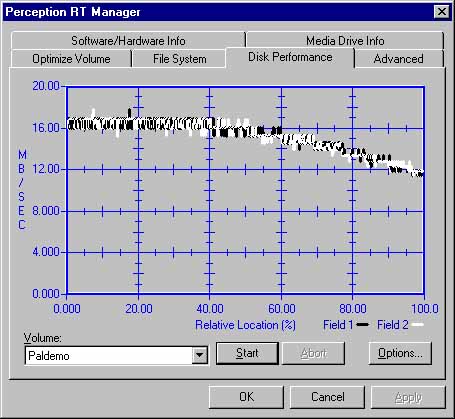Viewport: 455px width, 419px height.
Task: Open the Software/Hardware Info tab
Action: coord(128,41)
